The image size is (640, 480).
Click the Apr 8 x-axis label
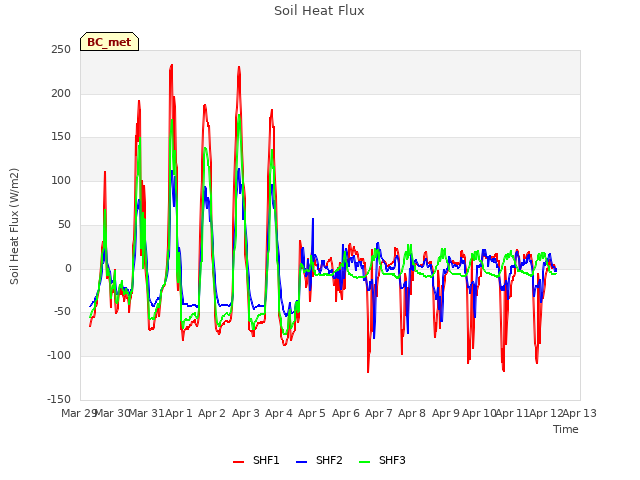pyautogui.click(x=412, y=413)
